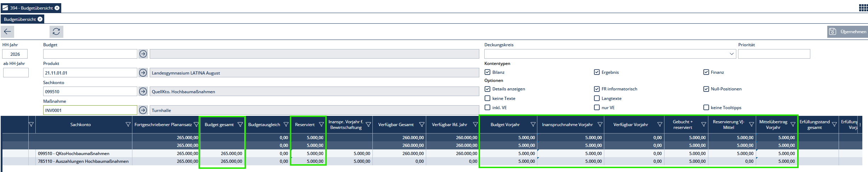Screen dimensions: 868x172
Task: Open the app grid menu icon
Action: point(863,8)
